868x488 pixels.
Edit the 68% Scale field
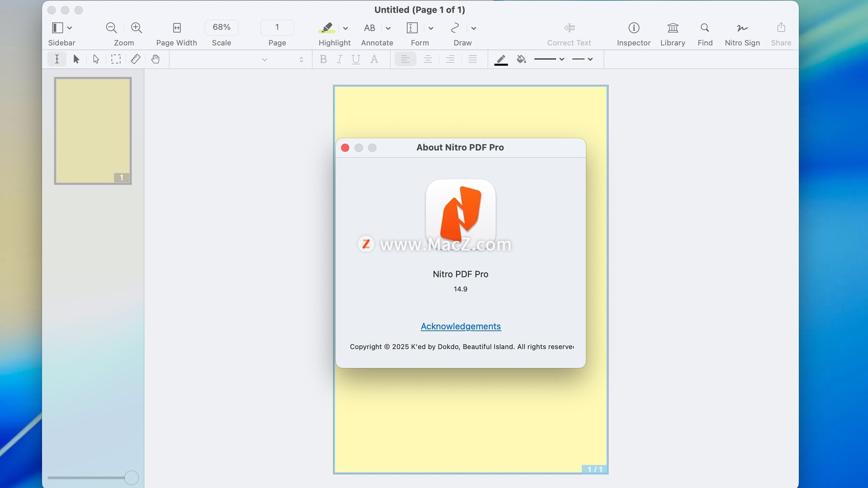222,27
